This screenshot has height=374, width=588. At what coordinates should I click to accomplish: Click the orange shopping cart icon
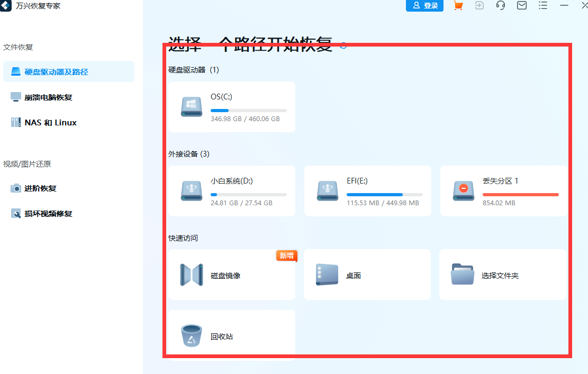[x=458, y=6]
